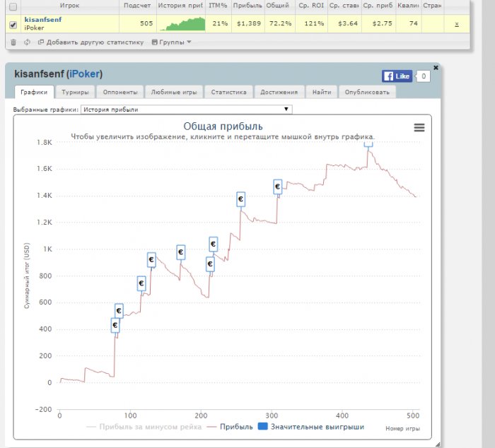Open the История прибыли chart dropdown

tap(186, 110)
